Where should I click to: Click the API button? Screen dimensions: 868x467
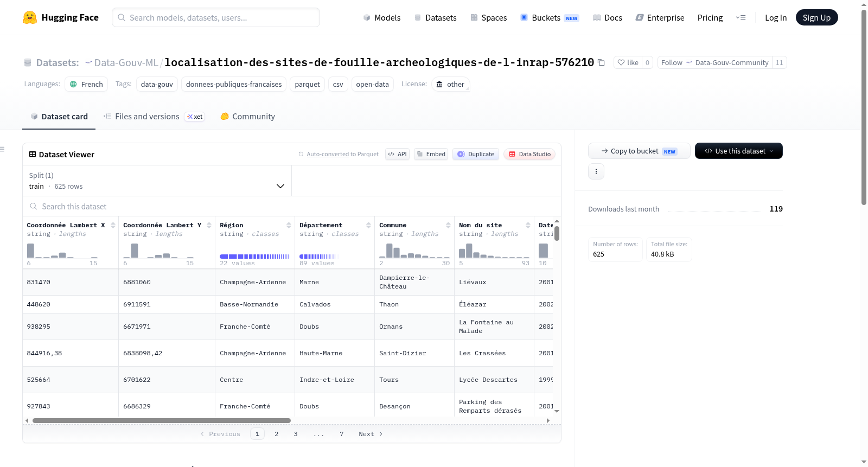[x=397, y=154]
